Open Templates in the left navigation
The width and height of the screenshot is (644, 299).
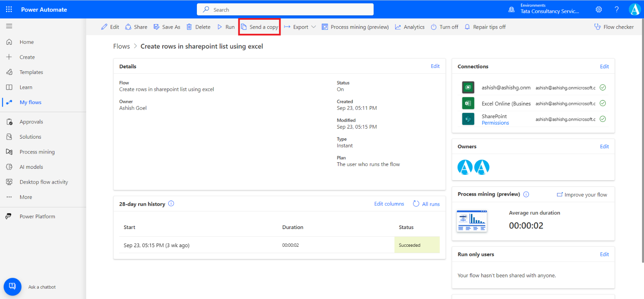point(31,72)
